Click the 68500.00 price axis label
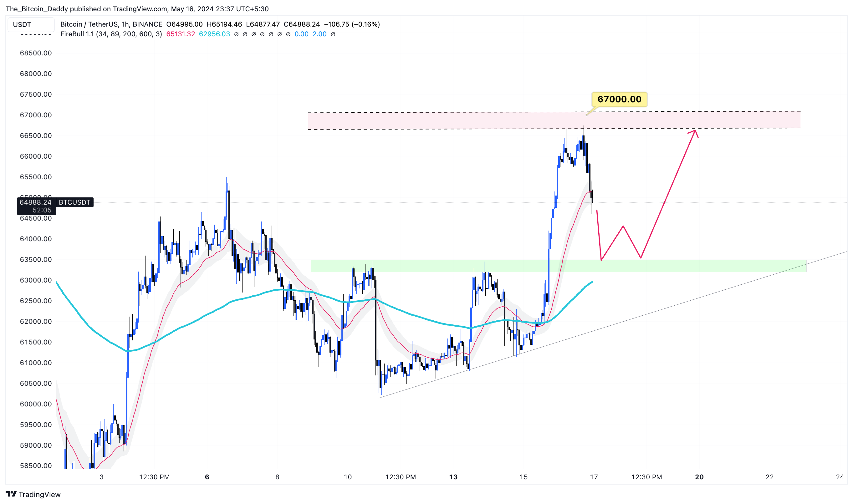Viewport: 853px width, 504px height. [36, 53]
